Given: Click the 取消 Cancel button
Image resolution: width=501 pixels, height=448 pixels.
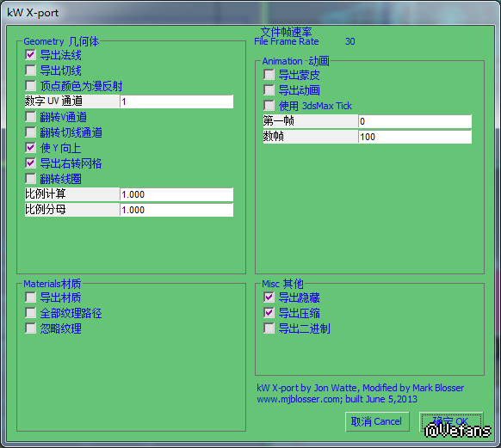Looking at the screenshot, I should pos(377,421).
